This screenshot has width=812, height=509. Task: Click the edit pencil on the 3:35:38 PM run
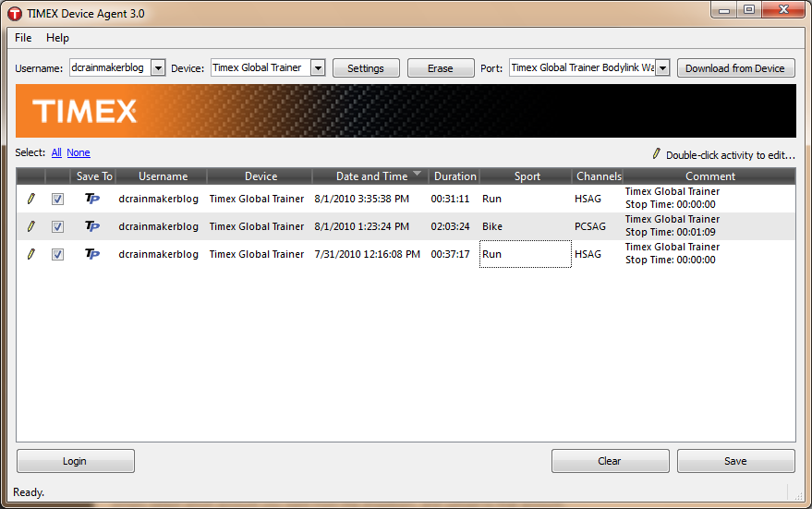tap(31, 199)
